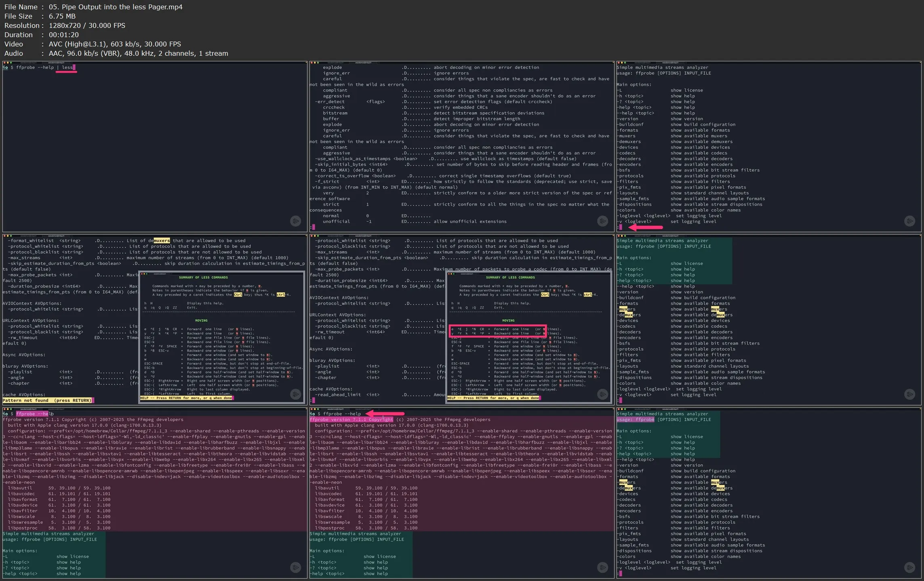Click play icon on bottom-middle pink arrow frame

602,567
